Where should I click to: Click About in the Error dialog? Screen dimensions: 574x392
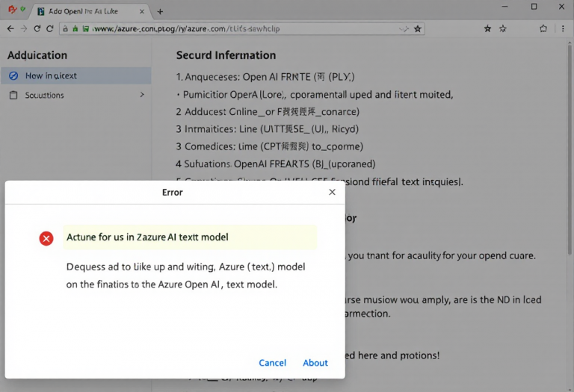point(315,363)
